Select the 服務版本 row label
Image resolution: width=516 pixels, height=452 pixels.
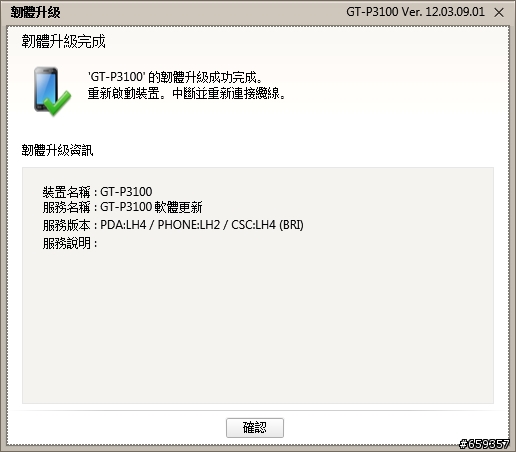(66, 225)
